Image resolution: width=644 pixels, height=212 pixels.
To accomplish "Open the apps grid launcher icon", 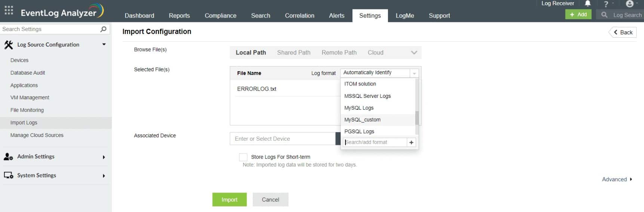I will pos(9,10).
